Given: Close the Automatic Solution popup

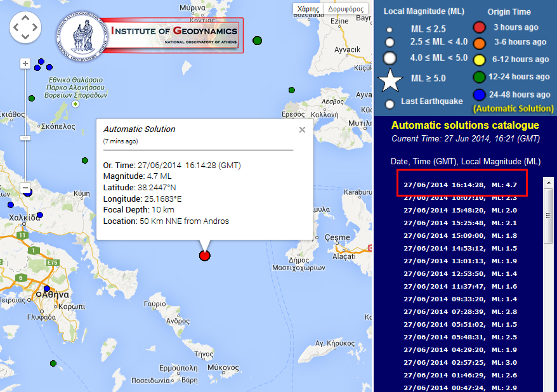Looking at the screenshot, I should [x=302, y=129].
